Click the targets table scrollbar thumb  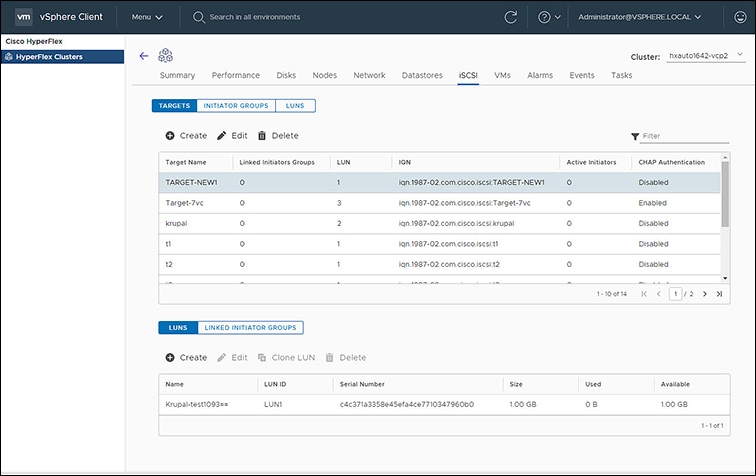pyautogui.click(x=725, y=194)
